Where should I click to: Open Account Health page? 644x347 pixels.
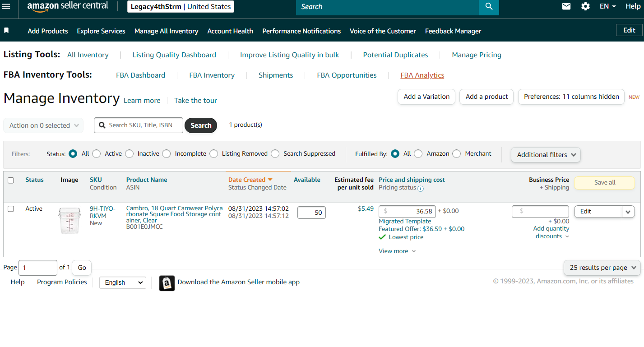pos(230,31)
